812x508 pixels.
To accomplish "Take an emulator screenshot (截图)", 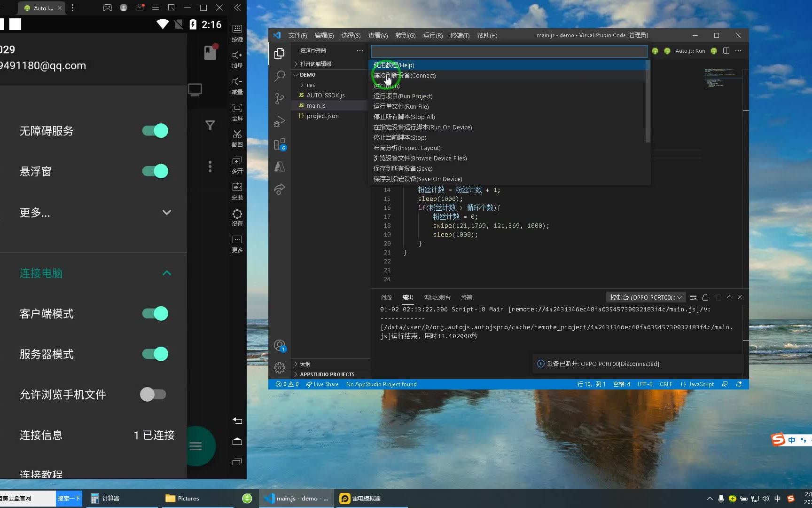I will coord(237,138).
